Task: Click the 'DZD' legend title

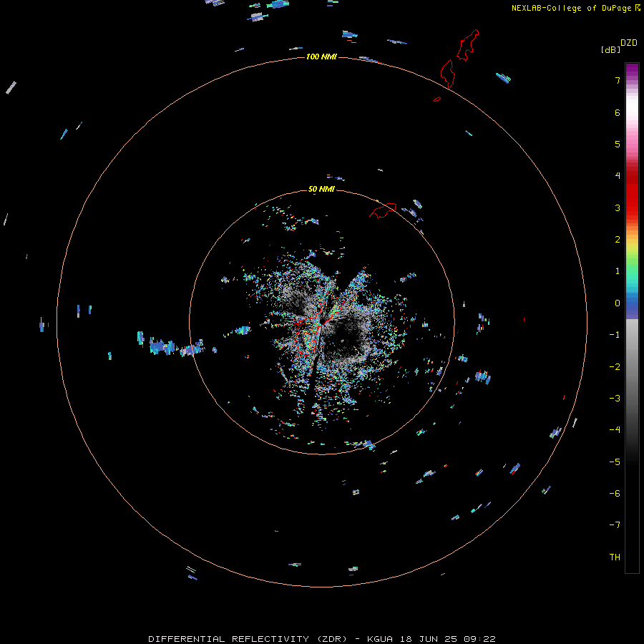Action: [x=629, y=43]
